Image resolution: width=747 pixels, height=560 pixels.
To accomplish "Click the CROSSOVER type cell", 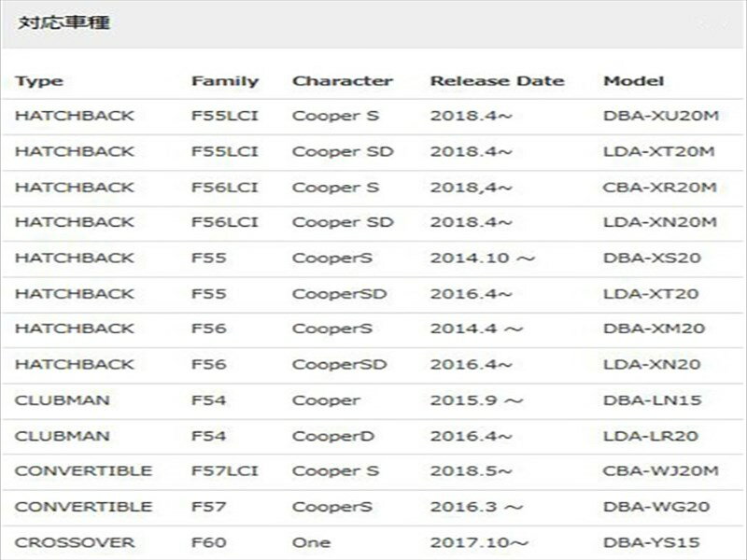I will [75, 542].
